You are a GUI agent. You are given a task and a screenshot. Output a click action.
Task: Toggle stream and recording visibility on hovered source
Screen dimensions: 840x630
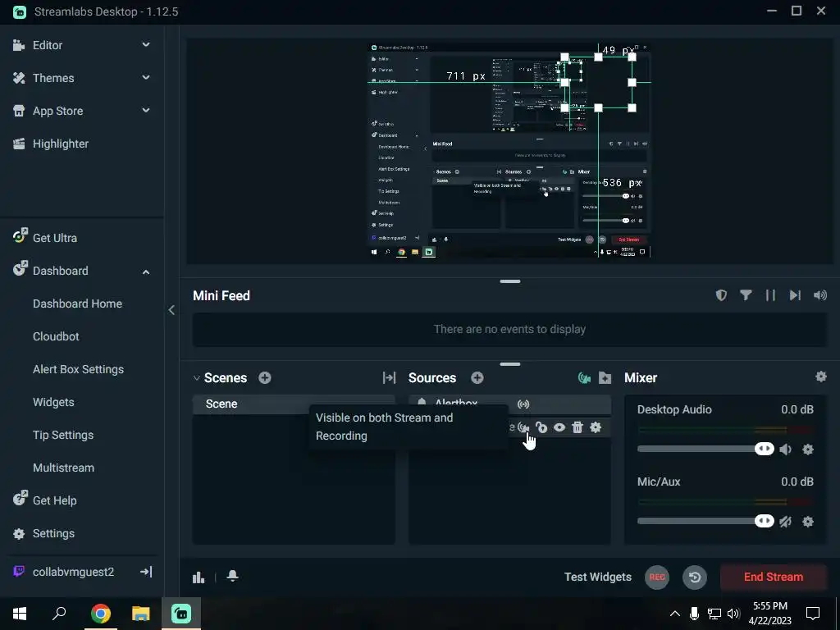point(523,427)
